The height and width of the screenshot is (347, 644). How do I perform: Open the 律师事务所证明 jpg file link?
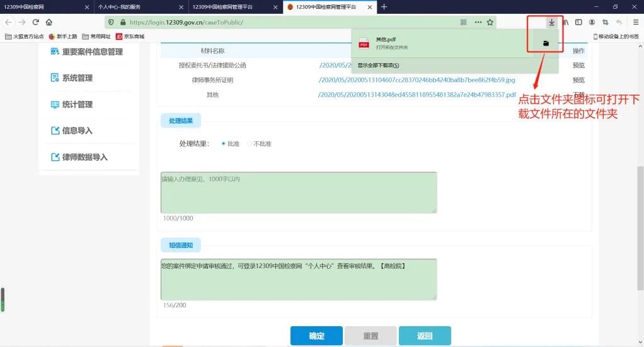(417, 79)
